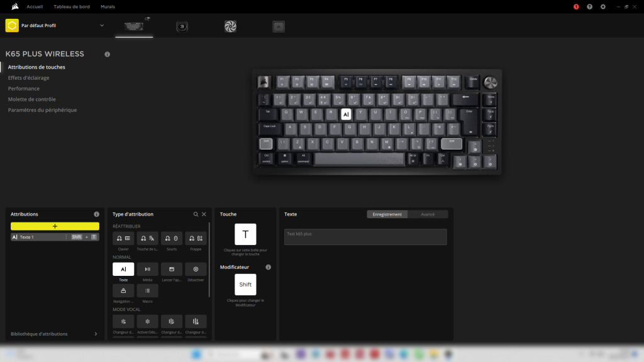Choose the Souris remap type

(x=172, y=238)
